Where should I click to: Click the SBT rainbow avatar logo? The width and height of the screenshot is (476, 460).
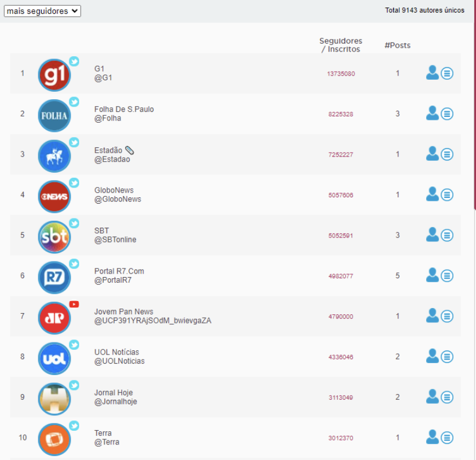pyautogui.click(x=54, y=237)
